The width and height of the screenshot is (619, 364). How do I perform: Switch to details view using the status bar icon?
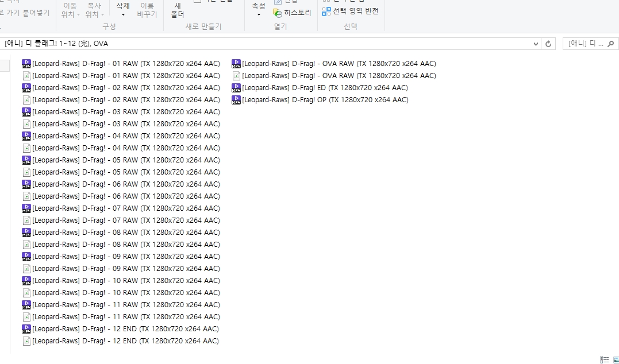coord(605,359)
